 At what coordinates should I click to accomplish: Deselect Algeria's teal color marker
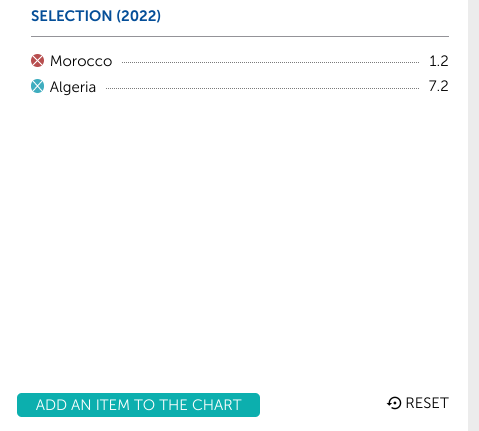pos(37,86)
